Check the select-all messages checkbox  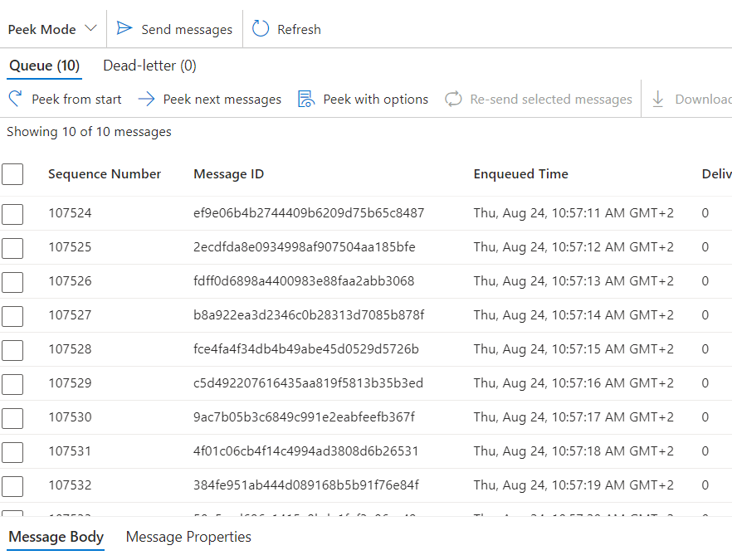(12, 174)
